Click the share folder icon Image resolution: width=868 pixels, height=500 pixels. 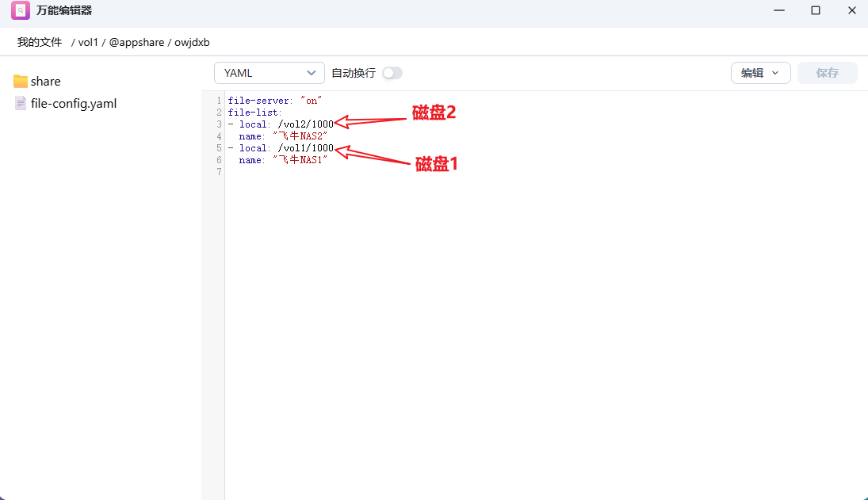click(x=21, y=82)
